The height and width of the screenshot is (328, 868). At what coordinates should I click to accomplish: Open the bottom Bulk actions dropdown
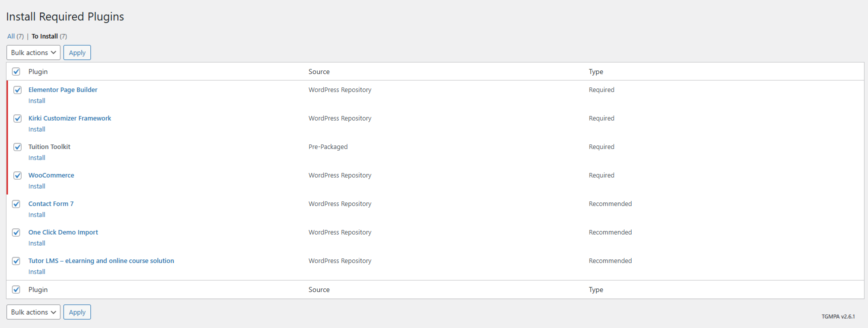[33, 312]
